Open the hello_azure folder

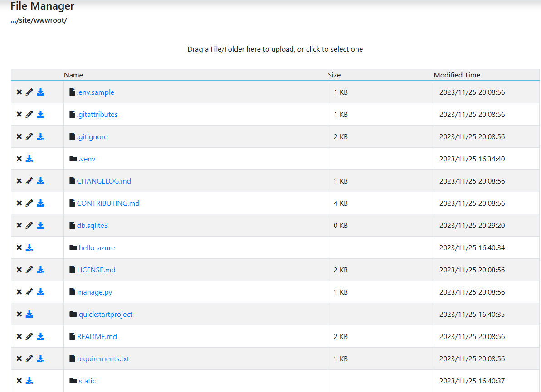click(x=97, y=247)
